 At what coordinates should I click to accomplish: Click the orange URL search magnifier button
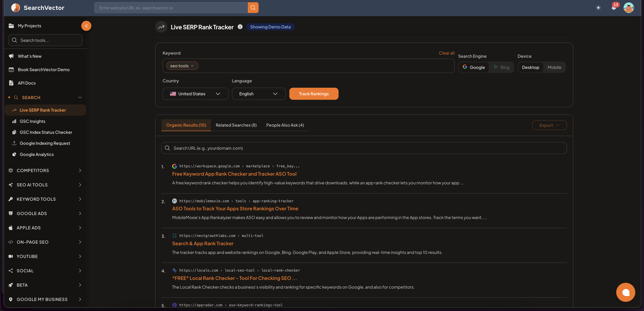tap(253, 8)
